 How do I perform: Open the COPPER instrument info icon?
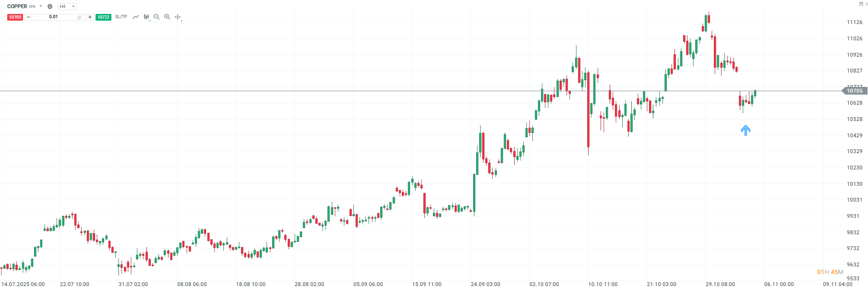pyautogui.click(x=50, y=7)
